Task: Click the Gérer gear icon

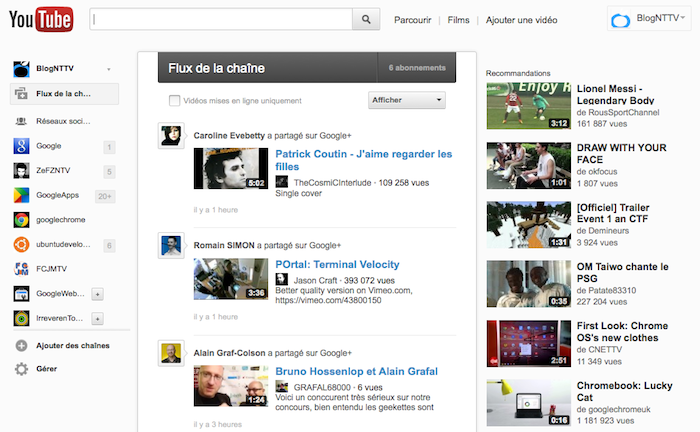Action: click(21, 369)
